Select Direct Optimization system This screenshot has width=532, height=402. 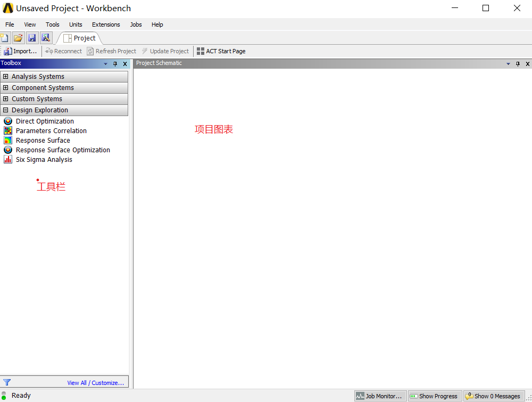click(x=39, y=121)
